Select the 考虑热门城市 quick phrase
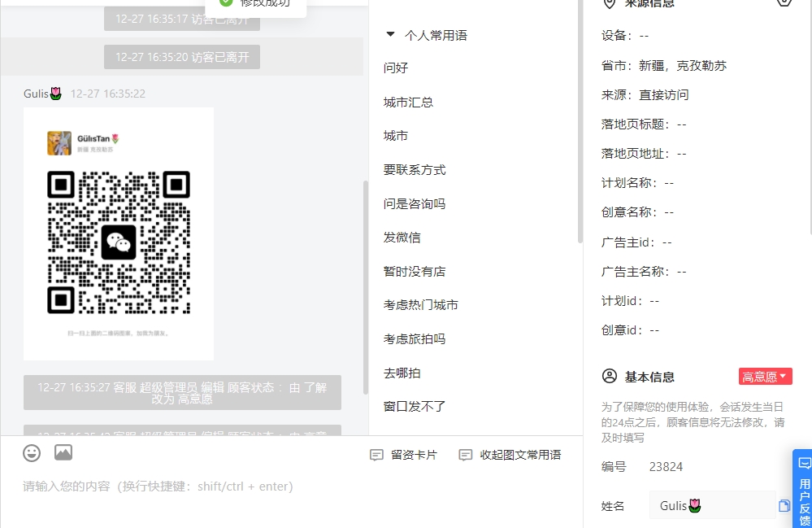Screen dimensions: 812x528 click(x=420, y=305)
